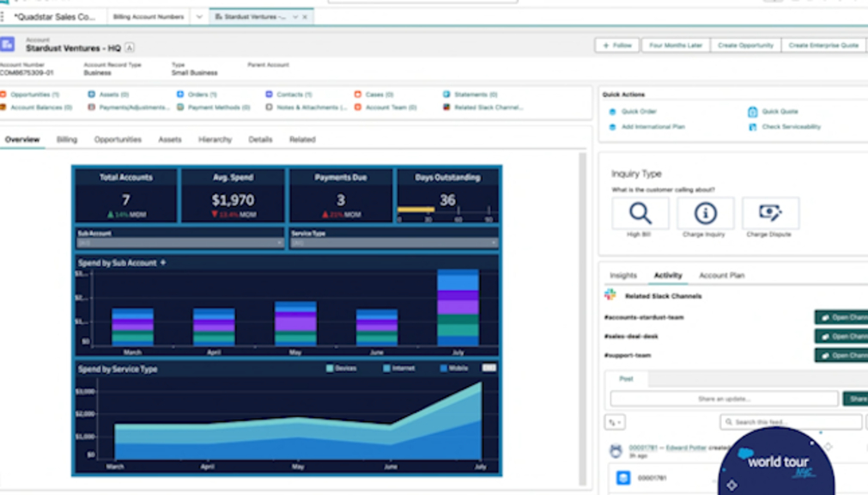Select the High Bill magnifier icon

point(640,213)
